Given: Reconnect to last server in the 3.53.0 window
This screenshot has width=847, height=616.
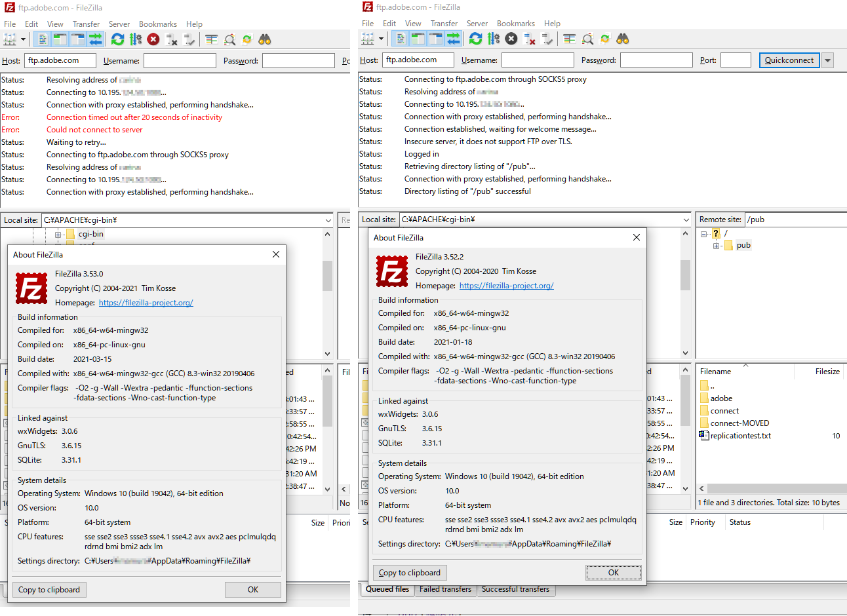Looking at the screenshot, I should click(x=189, y=39).
